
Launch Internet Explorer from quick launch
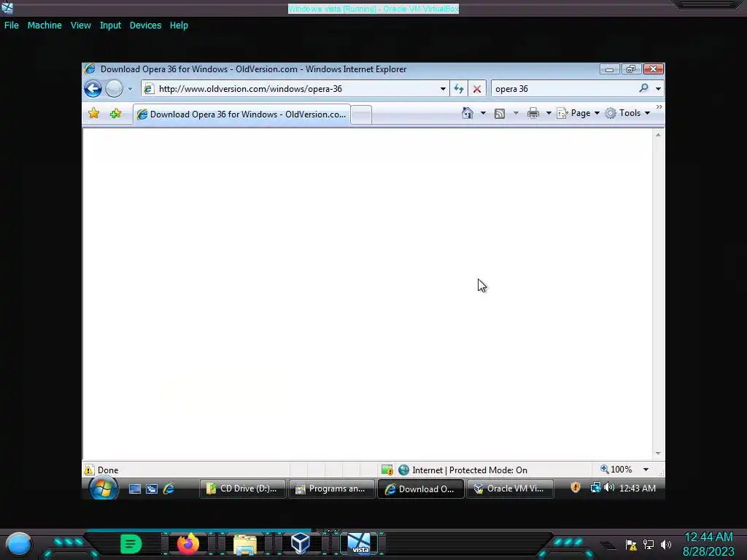click(169, 489)
